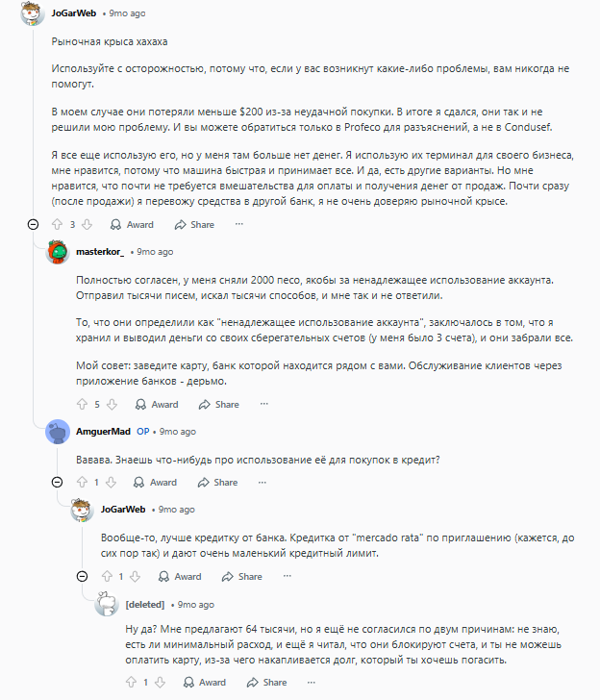The image size is (600, 700).
Task: Downvote masterkor_'s comment
Action: click(111, 405)
